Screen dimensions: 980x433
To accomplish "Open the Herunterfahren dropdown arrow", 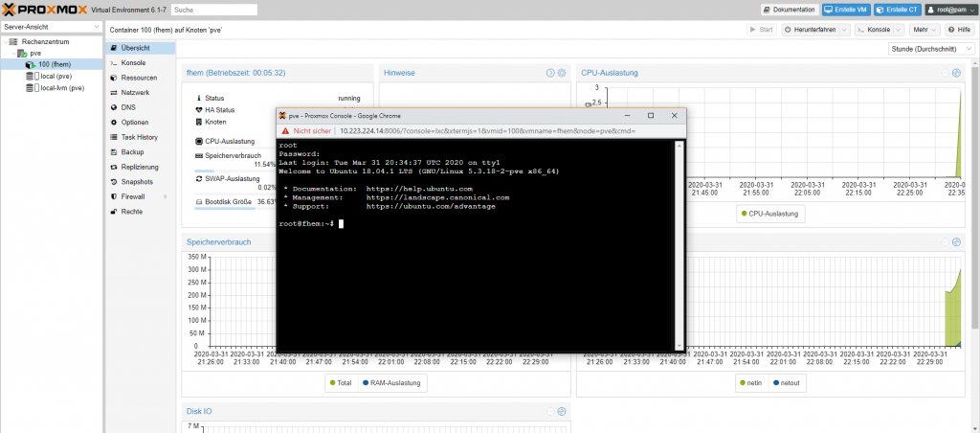I will (x=845, y=30).
